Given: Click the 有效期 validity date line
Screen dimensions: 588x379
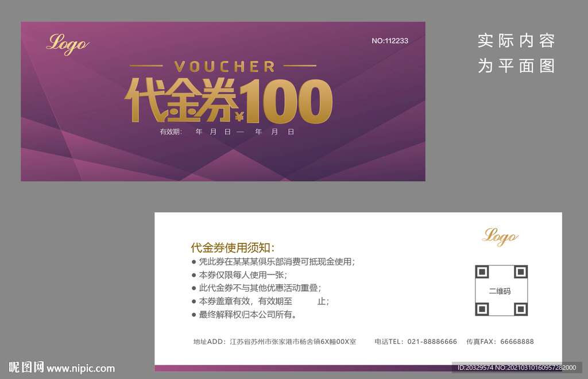Looking at the screenshot, I should pyautogui.click(x=226, y=132).
